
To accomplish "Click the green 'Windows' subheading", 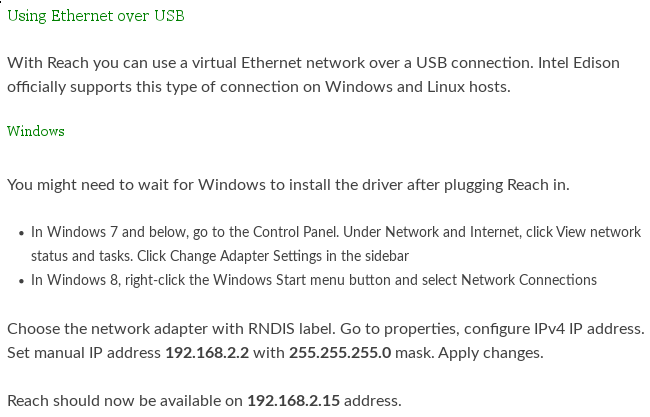I will coord(36,131).
